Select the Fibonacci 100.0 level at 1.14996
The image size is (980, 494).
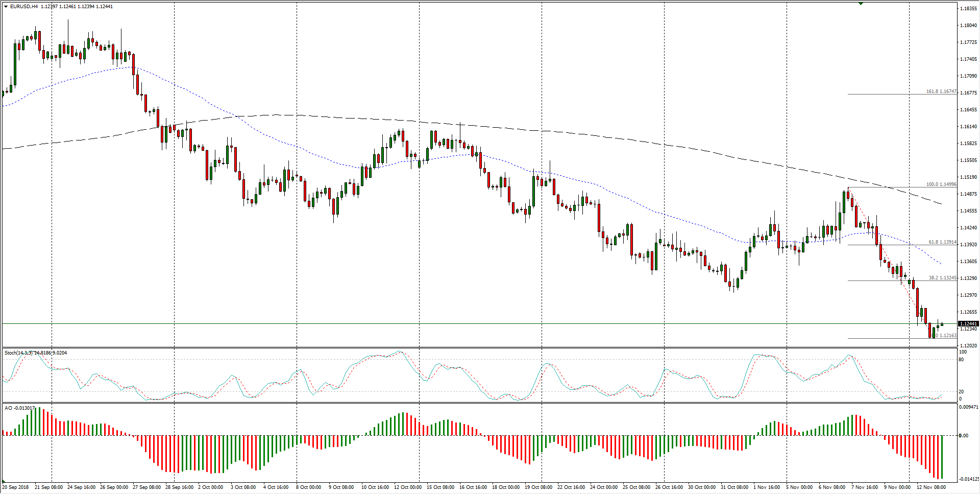[x=941, y=184]
